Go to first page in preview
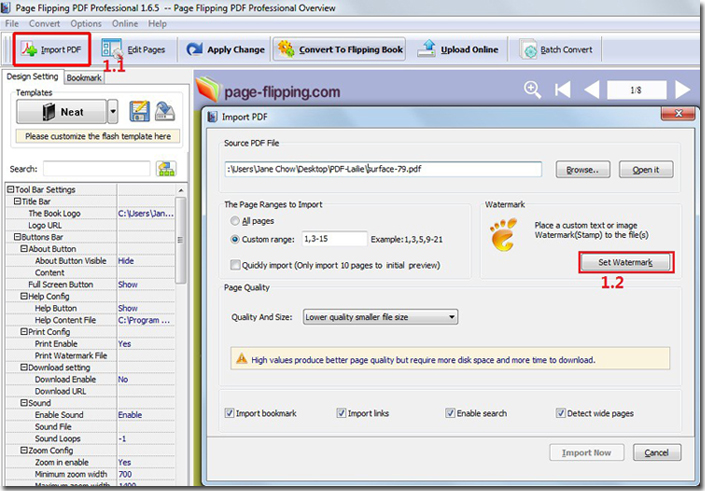705x491 pixels. [x=562, y=89]
